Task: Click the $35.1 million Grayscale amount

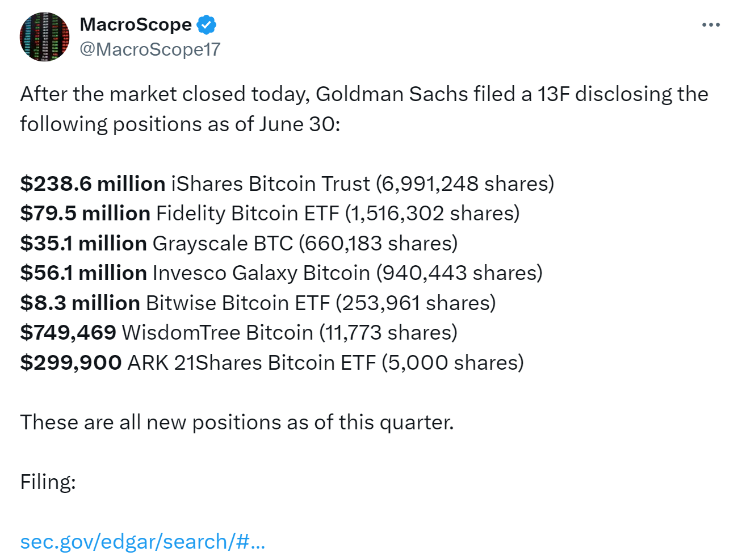Action: tap(83, 243)
